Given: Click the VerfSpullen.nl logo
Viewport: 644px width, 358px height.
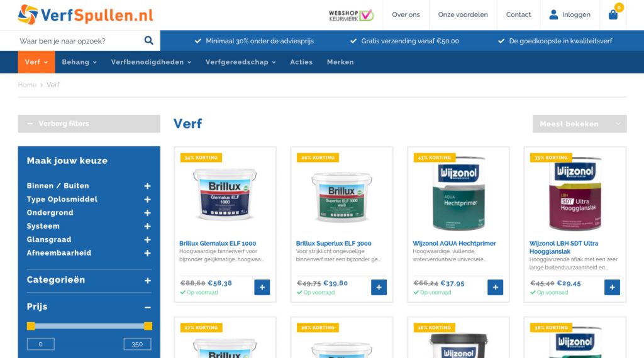Looking at the screenshot, I should 86,15.
